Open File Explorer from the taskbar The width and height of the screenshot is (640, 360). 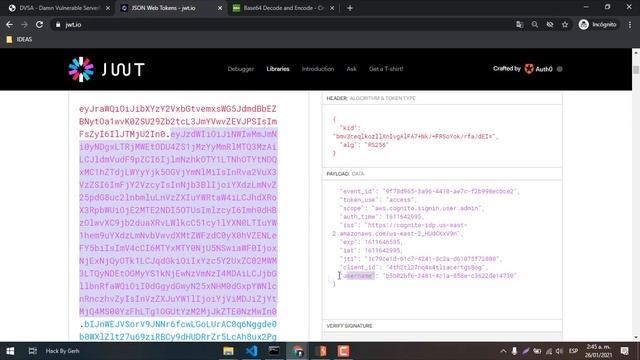(228, 351)
